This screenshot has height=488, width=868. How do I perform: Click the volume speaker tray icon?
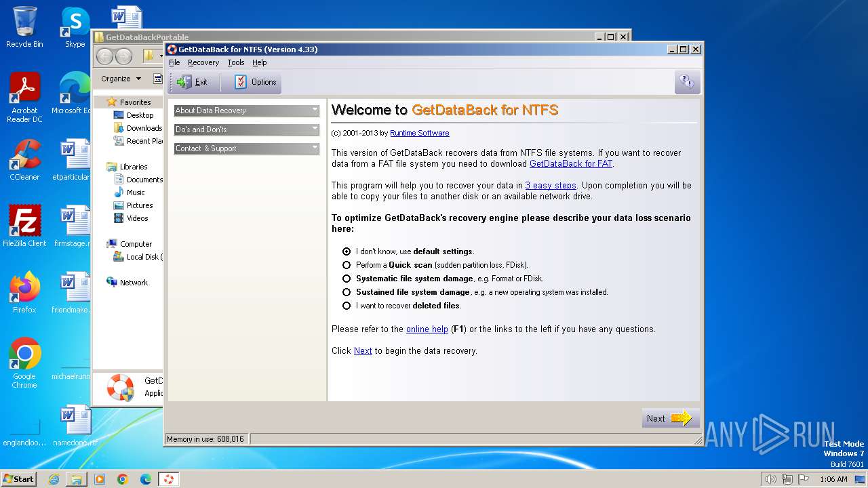pos(770,479)
